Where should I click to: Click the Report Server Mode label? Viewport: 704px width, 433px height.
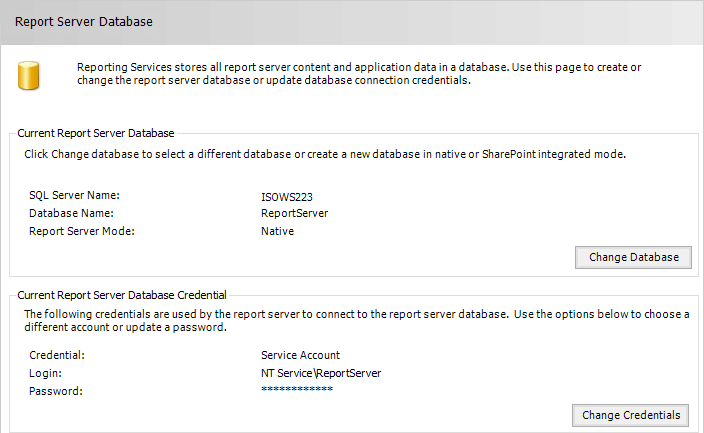coord(82,231)
